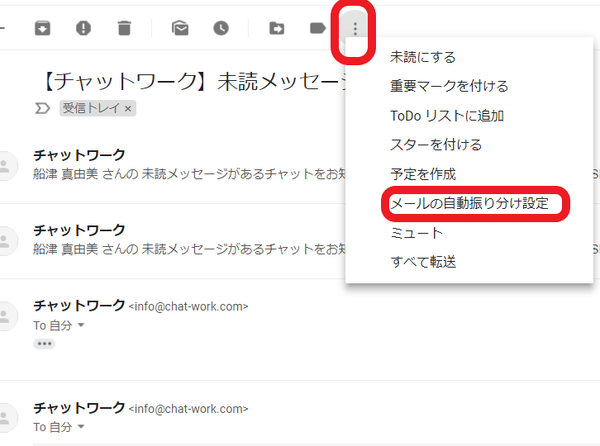Viewport: 600px width, 446px height.
Task: Click sender チャットワーク of the third message
Action: 79,306
